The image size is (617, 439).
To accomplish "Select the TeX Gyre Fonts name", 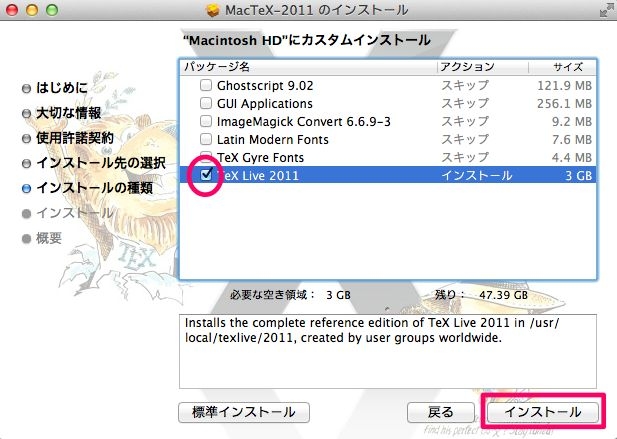I will coord(260,157).
